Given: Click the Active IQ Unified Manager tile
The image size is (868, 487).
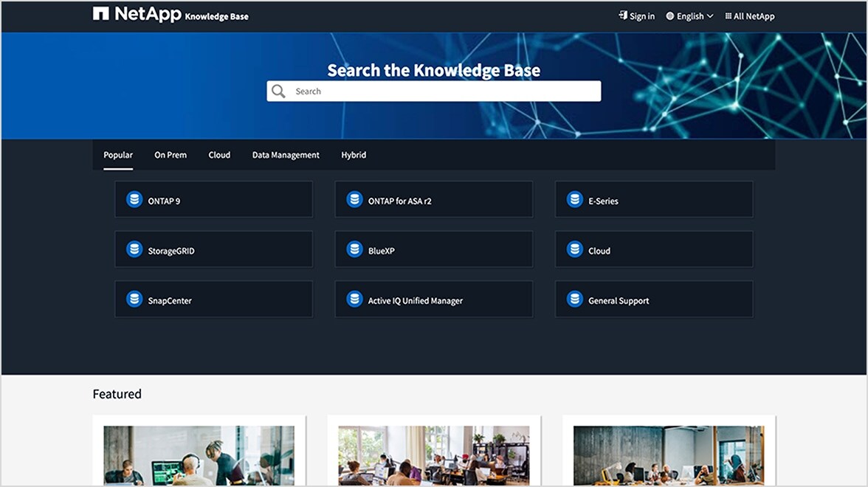Looking at the screenshot, I should click(x=434, y=299).
